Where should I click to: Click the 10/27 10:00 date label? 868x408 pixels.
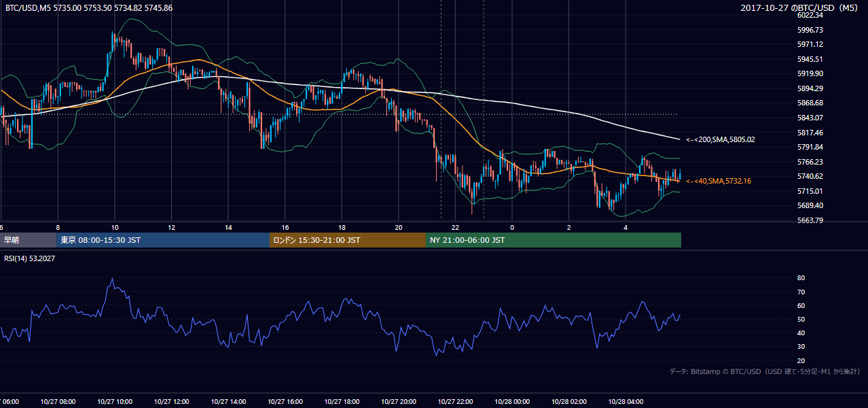[115, 401]
